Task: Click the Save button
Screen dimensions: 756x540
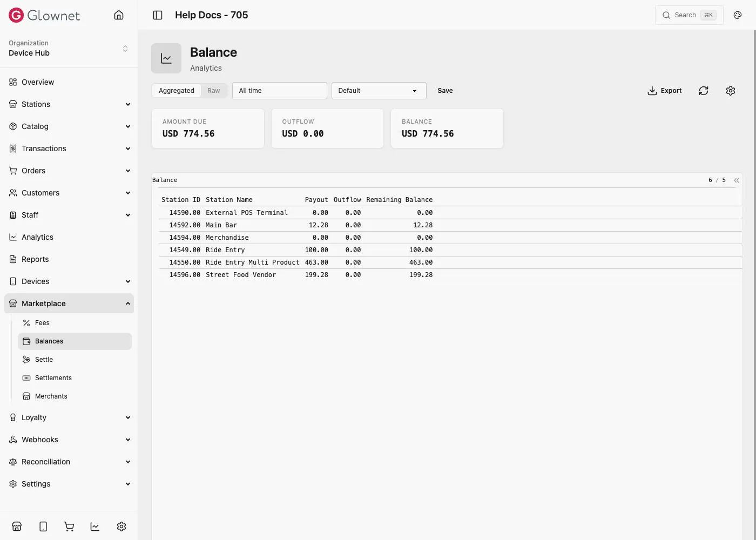Action: click(x=445, y=91)
